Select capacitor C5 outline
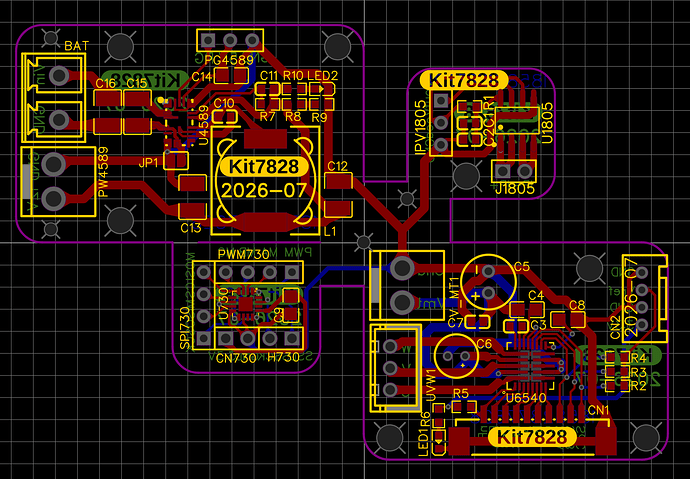 point(488,282)
